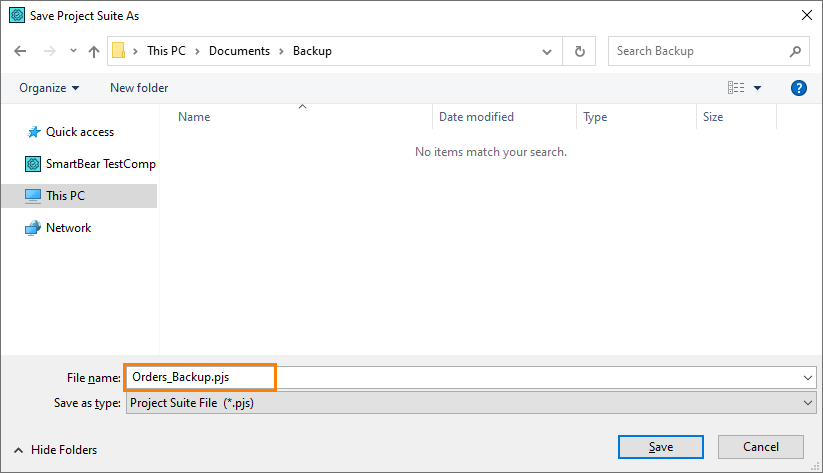Click the search magnifier icon
Viewport: 823px width, 473px height.
point(796,51)
